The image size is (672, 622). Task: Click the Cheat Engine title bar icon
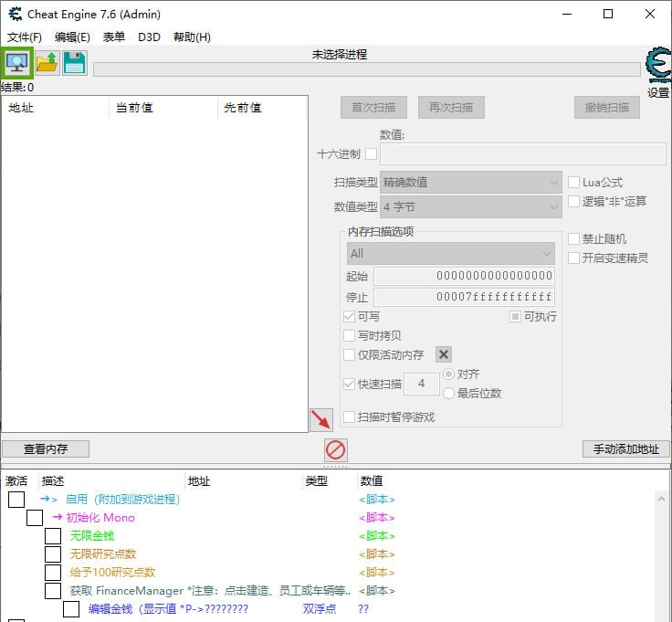[15, 14]
